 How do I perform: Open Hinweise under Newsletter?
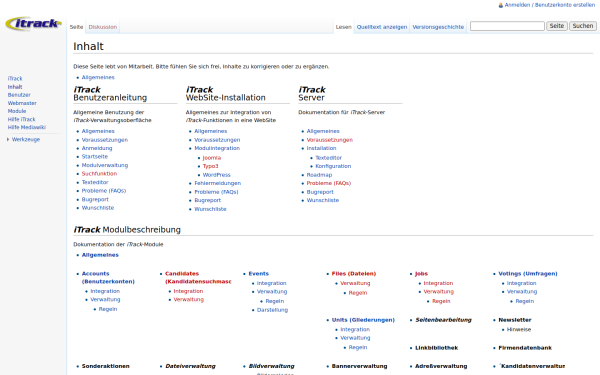click(519, 329)
